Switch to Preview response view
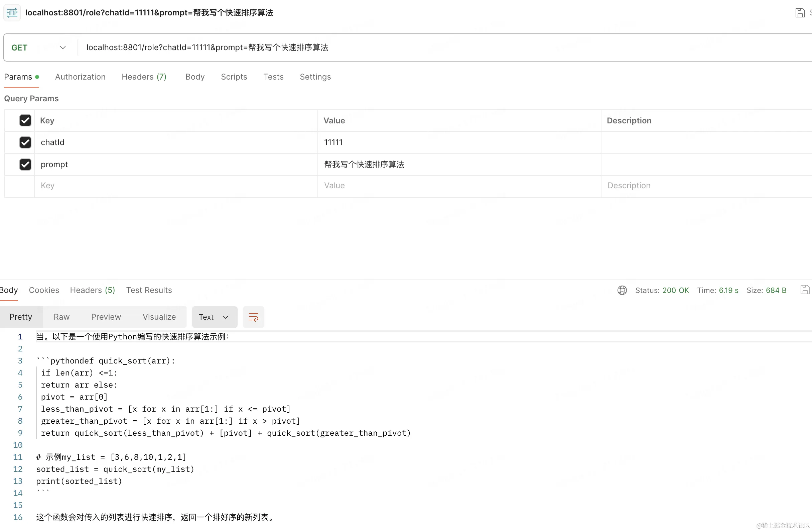 pos(106,317)
